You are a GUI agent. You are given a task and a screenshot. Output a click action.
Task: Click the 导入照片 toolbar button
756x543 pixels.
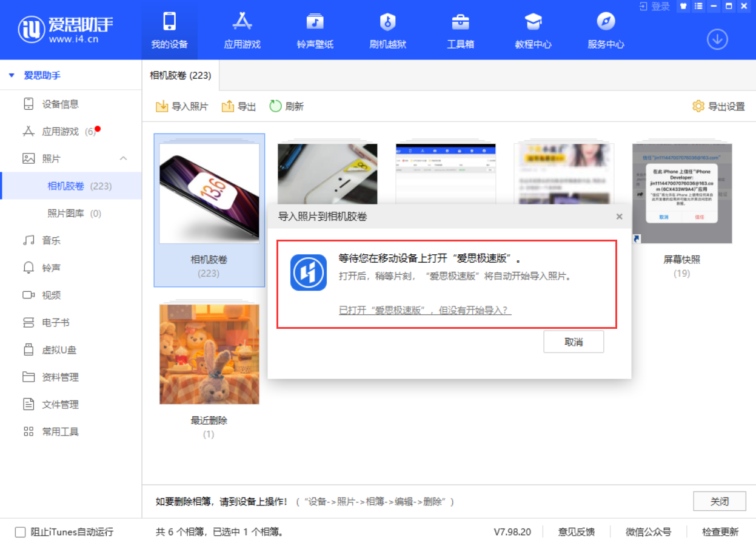click(x=182, y=106)
